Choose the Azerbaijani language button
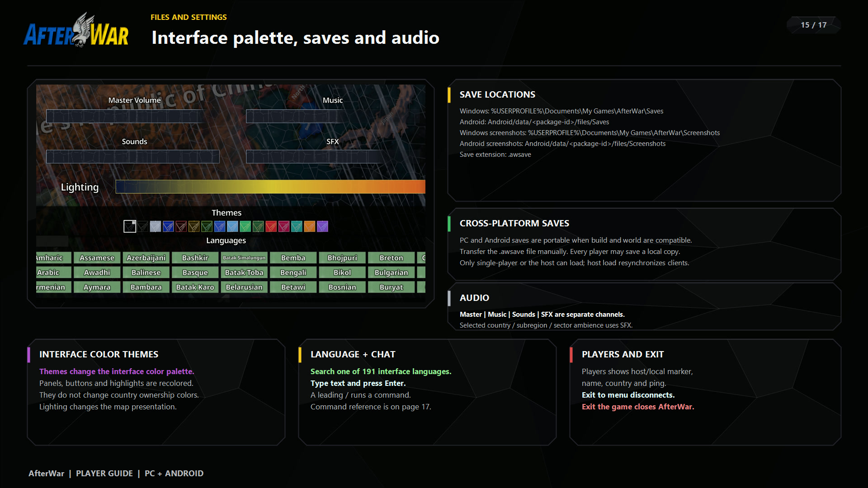The image size is (868, 488). [146, 258]
